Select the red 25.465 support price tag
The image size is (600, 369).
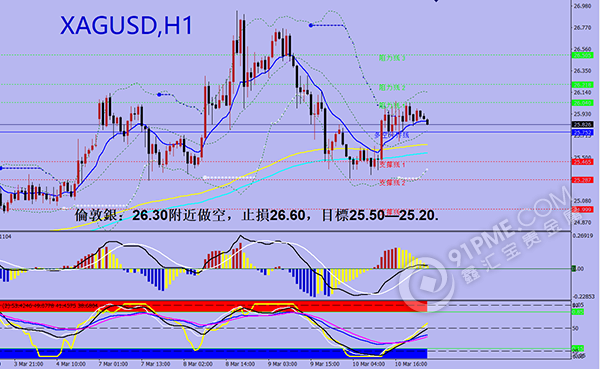(x=582, y=162)
